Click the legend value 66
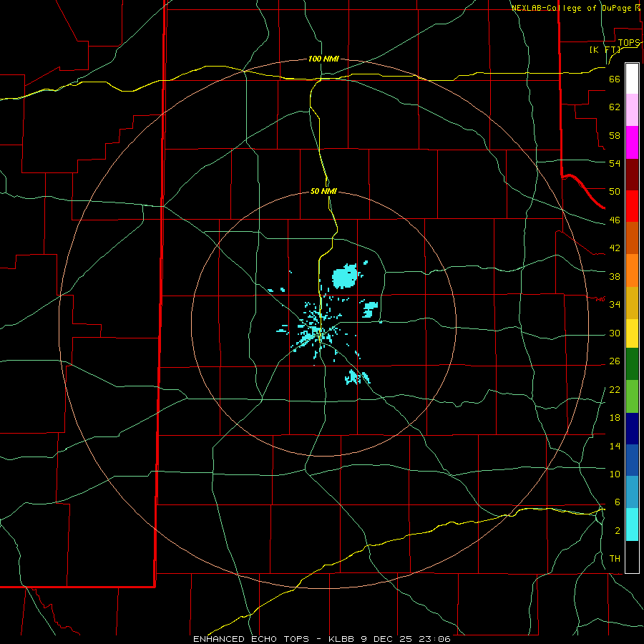644x644 pixels. click(x=615, y=79)
